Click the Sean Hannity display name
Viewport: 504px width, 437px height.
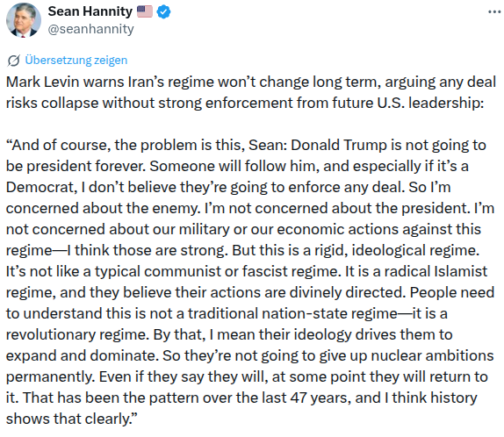(x=90, y=11)
